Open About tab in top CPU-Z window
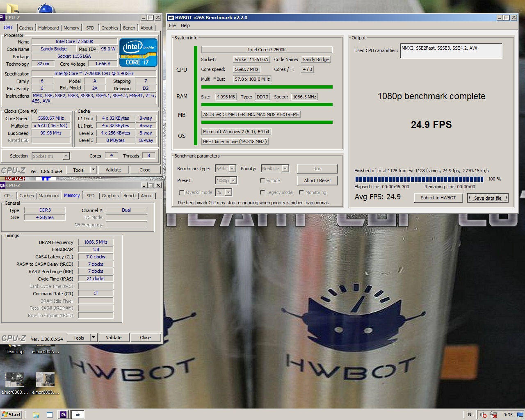 click(x=146, y=28)
